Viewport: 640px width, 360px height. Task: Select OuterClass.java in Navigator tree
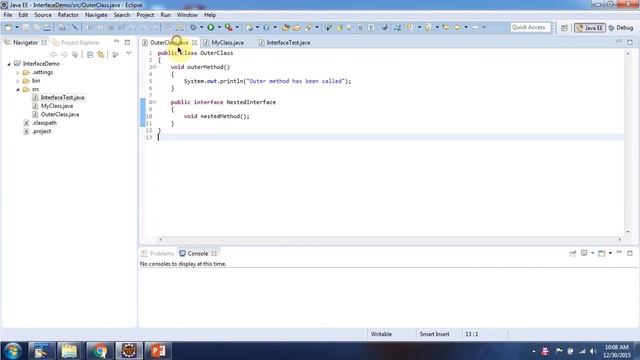(60, 115)
